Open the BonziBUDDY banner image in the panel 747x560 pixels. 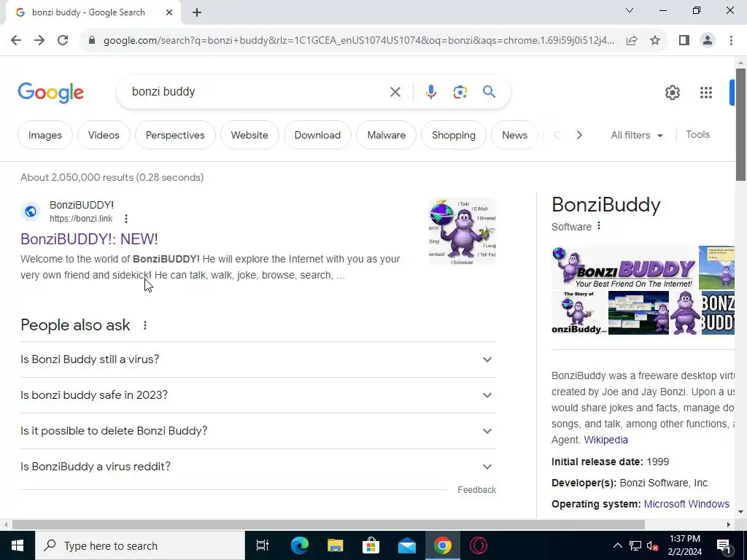click(x=624, y=268)
